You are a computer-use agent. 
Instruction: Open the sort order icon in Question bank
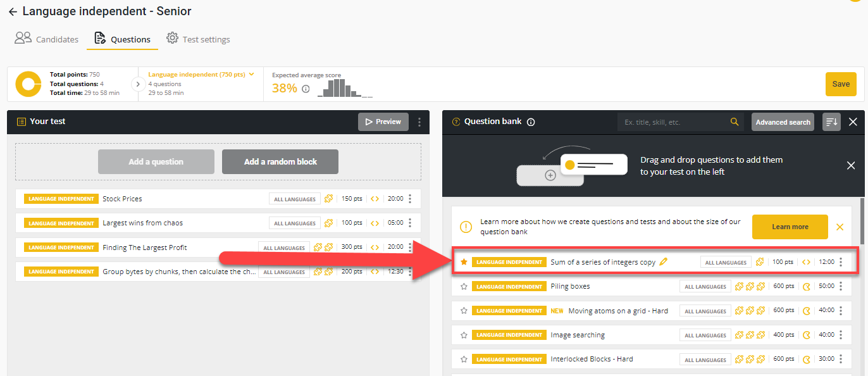(831, 122)
